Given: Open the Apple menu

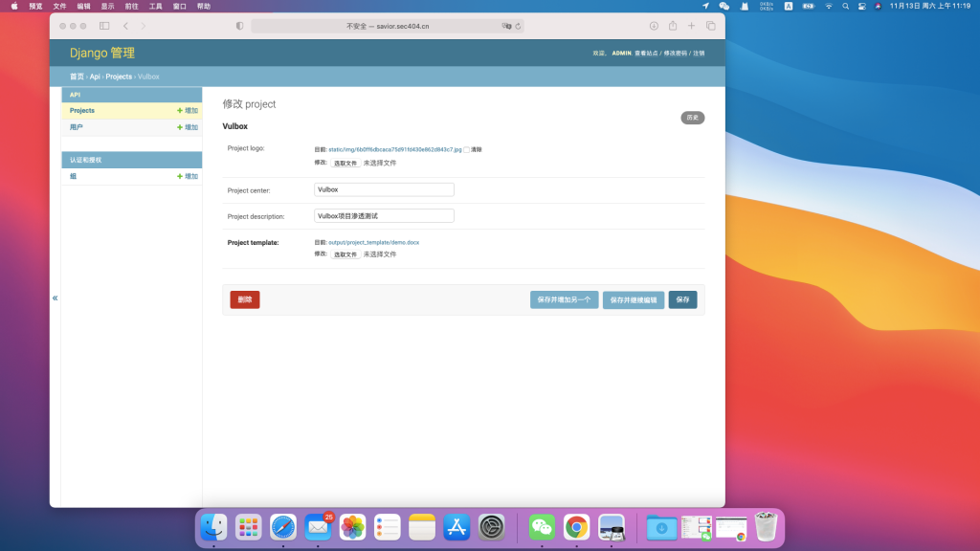Looking at the screenshot, I should (14, 7).
